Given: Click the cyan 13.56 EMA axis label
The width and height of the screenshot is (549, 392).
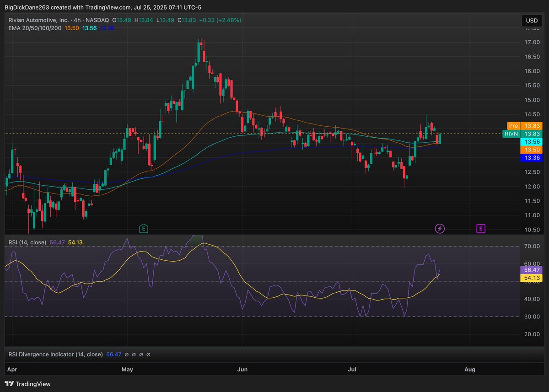Looking at the screenshot, I should pos(531,142).
